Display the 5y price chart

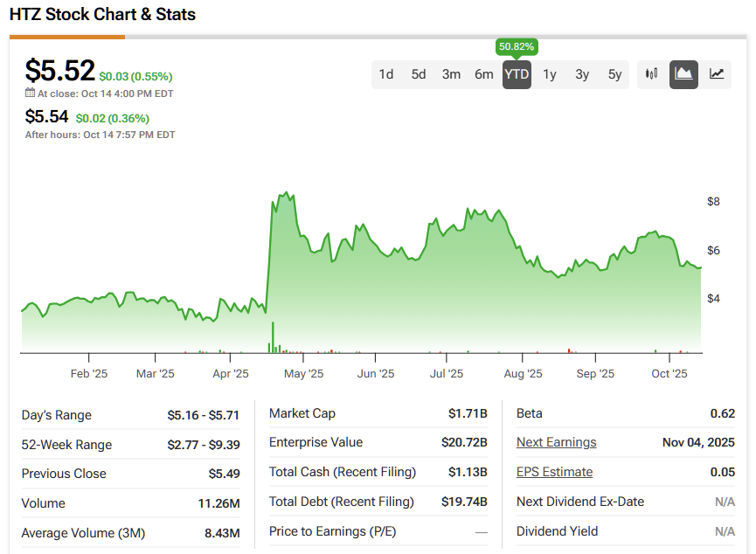click(615, 74)
